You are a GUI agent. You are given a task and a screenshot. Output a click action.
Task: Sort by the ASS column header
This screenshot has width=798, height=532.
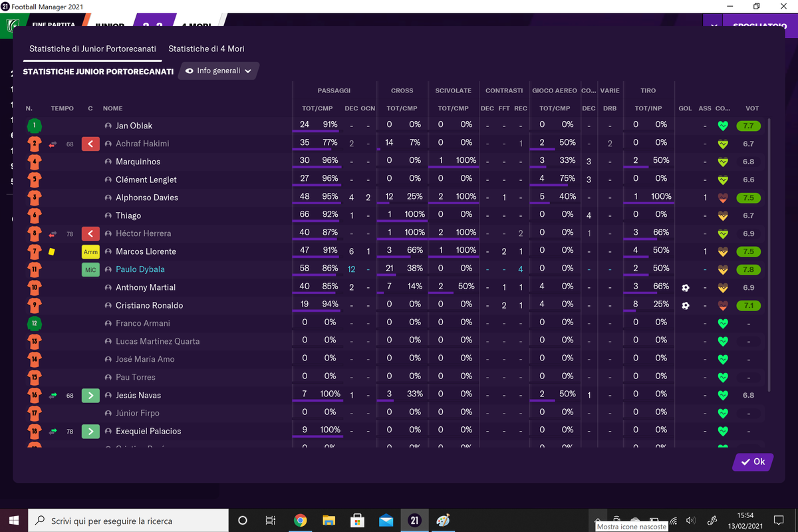pos(705,108)
